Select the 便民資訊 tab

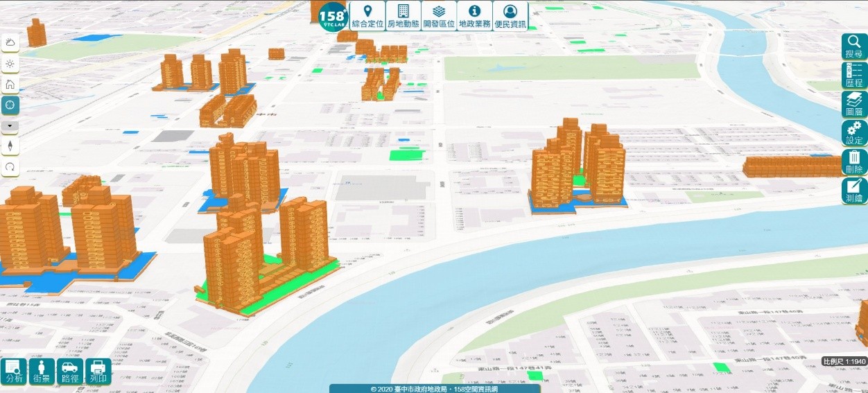[511, 15]
